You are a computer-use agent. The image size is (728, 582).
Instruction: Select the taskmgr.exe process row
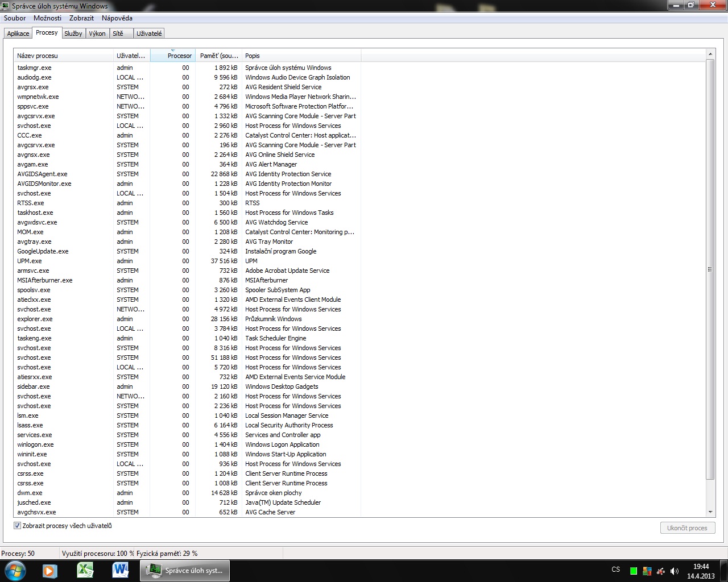tap(188, 68)
